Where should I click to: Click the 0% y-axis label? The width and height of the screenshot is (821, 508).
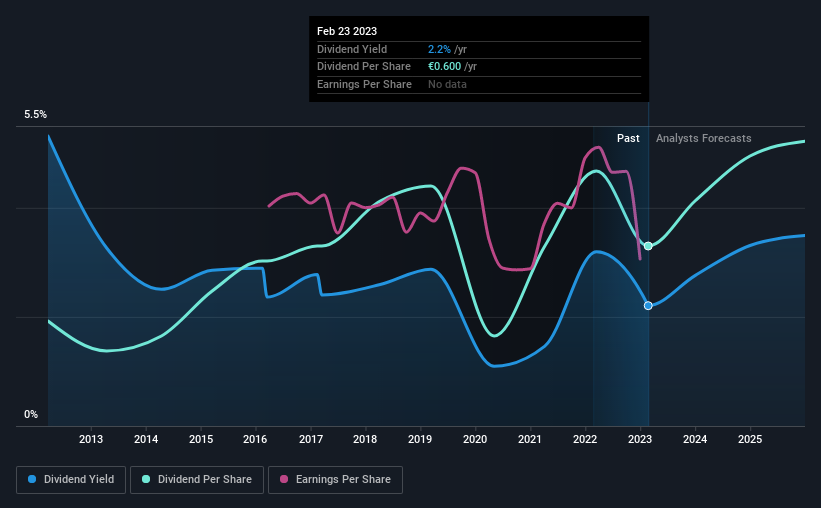31,415
